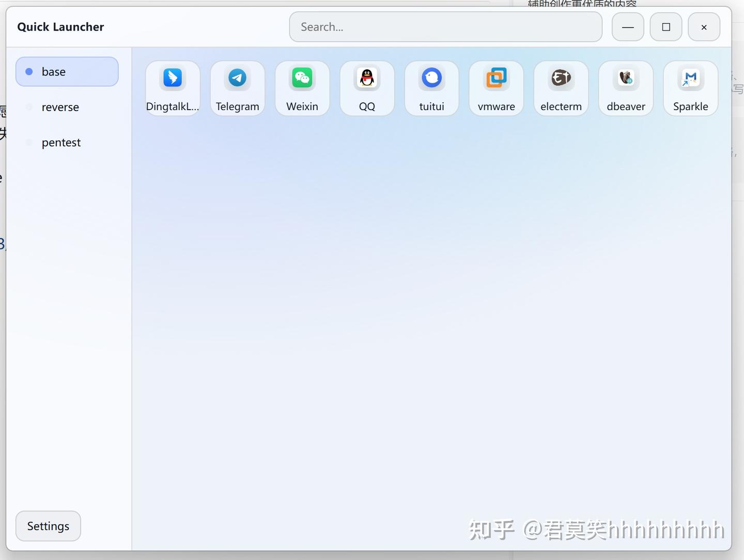
Task: Switch to the pentest category
Action: point(67,142)
